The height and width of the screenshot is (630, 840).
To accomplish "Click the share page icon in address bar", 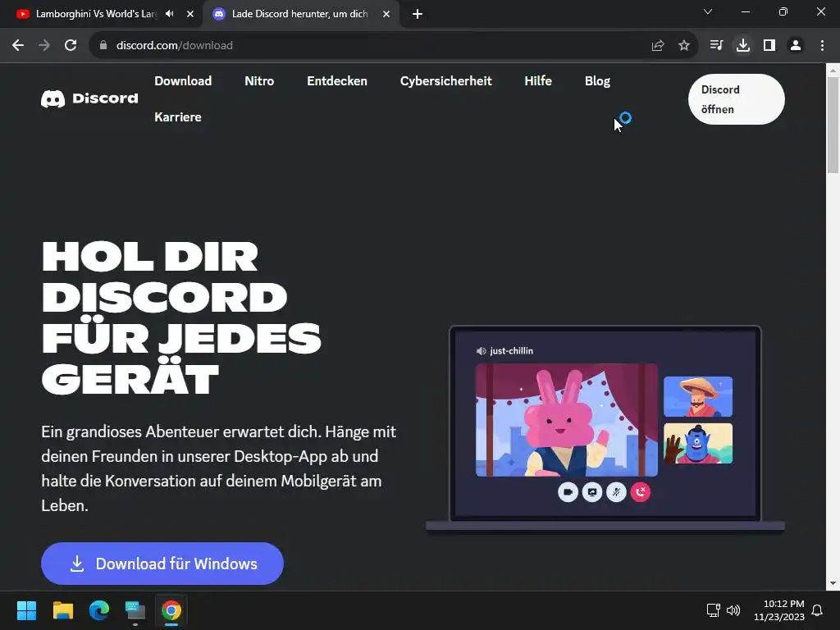I will click(x=658, y=46).
